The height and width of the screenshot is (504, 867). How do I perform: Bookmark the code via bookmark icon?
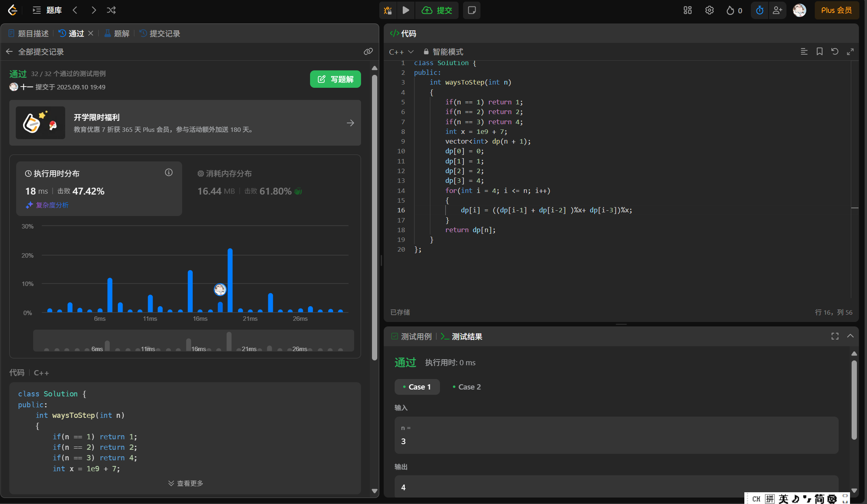point(819,52)
